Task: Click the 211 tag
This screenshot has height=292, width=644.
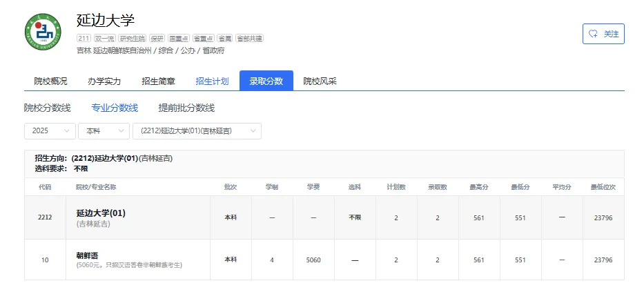Action: coord(84,38)
